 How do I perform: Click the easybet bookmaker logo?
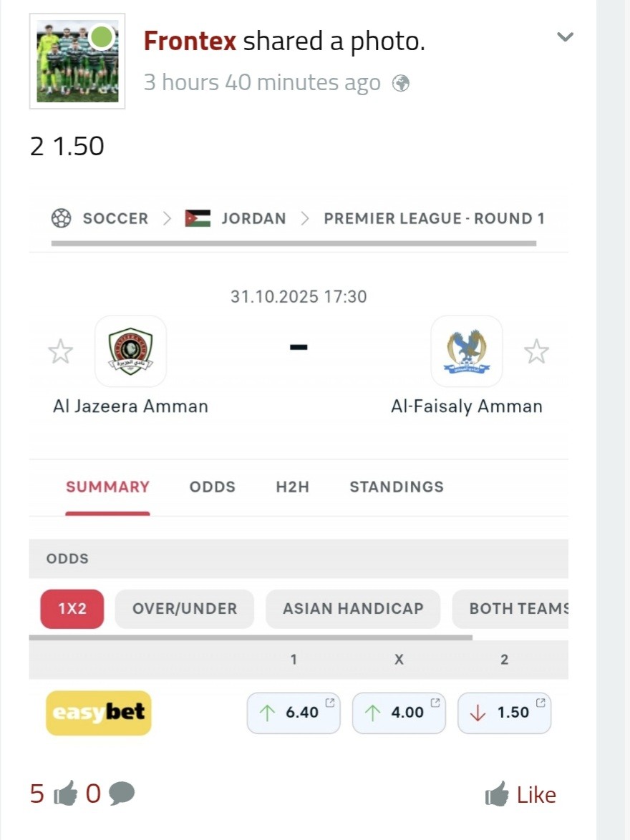coord(99,713)
